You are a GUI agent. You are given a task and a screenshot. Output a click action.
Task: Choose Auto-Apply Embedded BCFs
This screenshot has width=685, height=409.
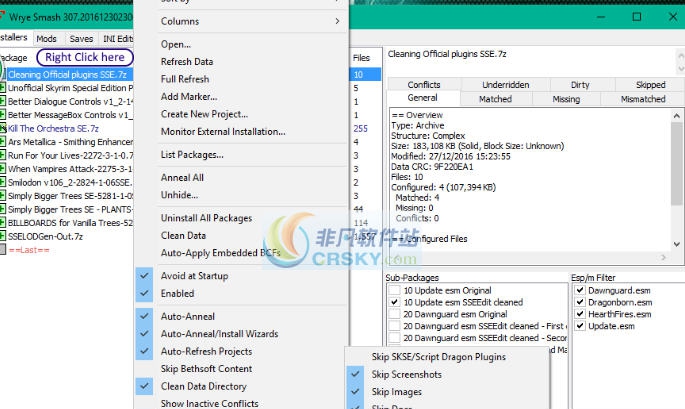click(241, 253)
